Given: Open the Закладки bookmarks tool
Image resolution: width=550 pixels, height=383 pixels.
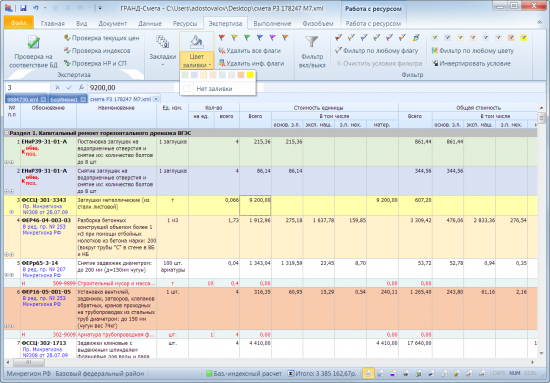Looking at the screenshot, I should coord(162,51).
